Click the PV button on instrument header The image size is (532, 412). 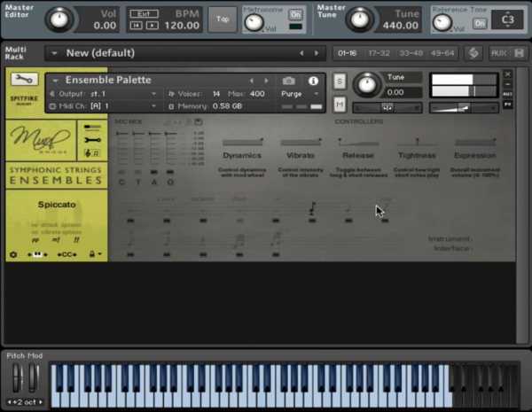(507, 104)
